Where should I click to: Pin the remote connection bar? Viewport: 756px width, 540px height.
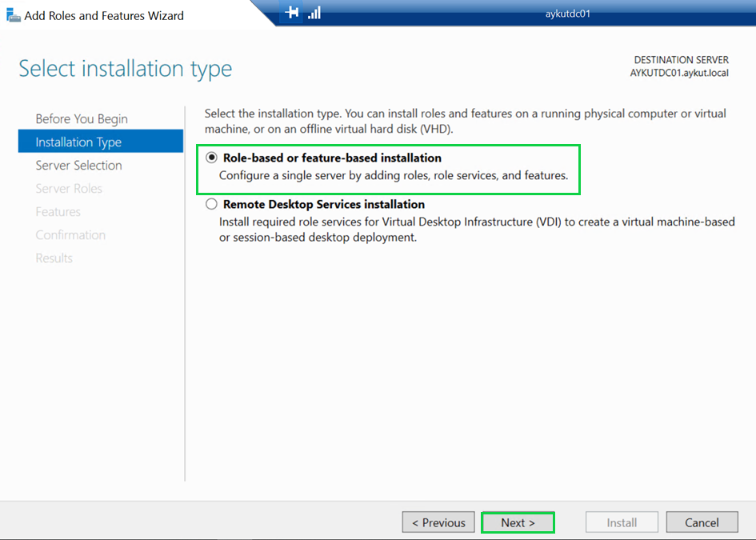click(292, 13)
